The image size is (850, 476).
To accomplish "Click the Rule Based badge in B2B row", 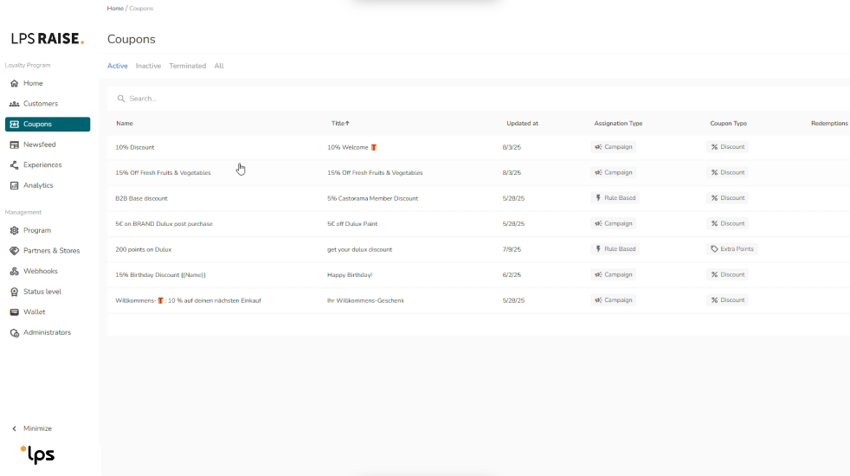I will 615,198.
